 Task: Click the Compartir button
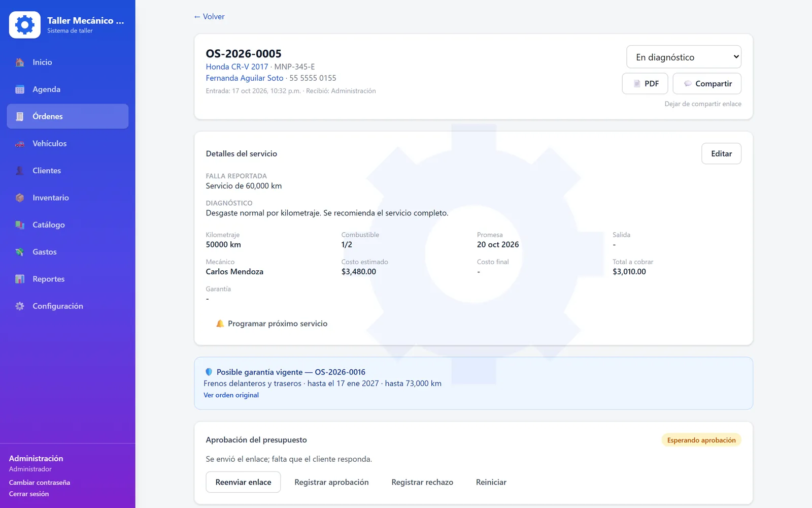pyautogui.click(x=707, y=84)
